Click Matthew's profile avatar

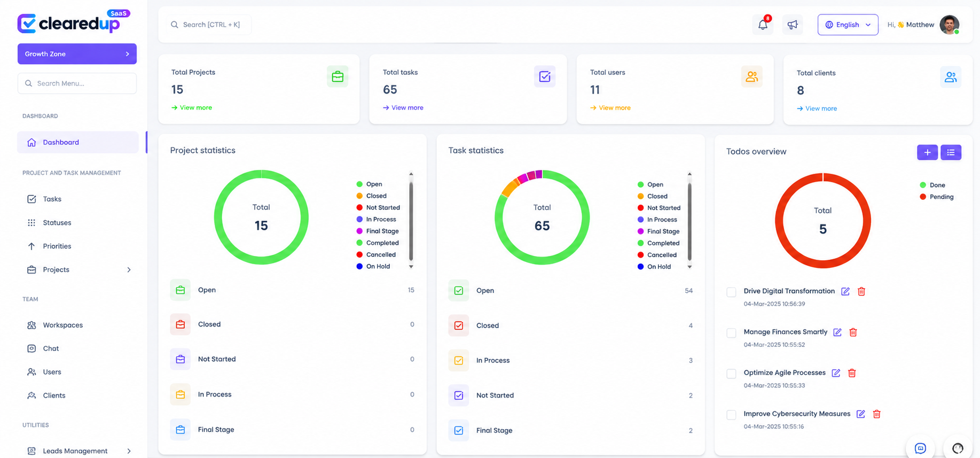[x=949, y=25]
